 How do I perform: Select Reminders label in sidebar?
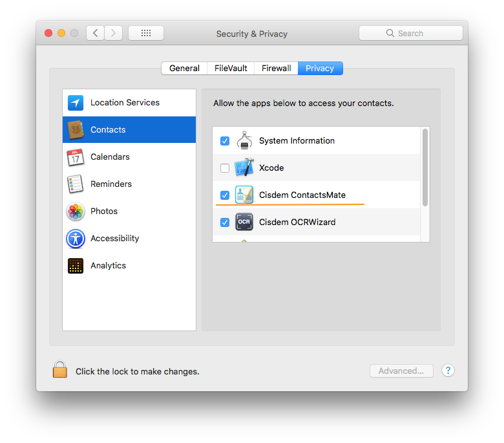point(111,184)
